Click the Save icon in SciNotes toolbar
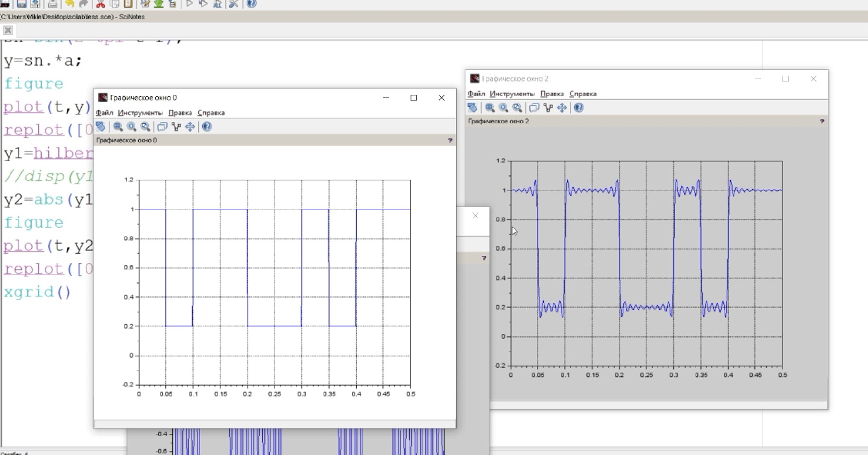This screenshot has width=868, height=455. [x=21, y=4]
